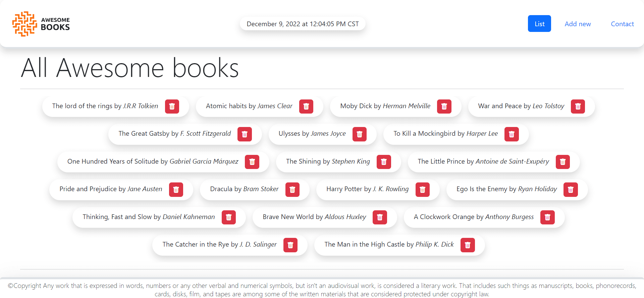Select text The lord of the rings by J.R.R Tolkien
Image resolution: width=644 pixels, height=298 pixels.
tap(105, 106)
